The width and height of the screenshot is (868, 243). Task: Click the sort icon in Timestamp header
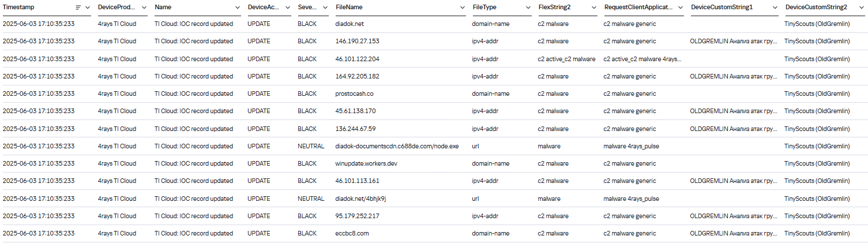78,8
